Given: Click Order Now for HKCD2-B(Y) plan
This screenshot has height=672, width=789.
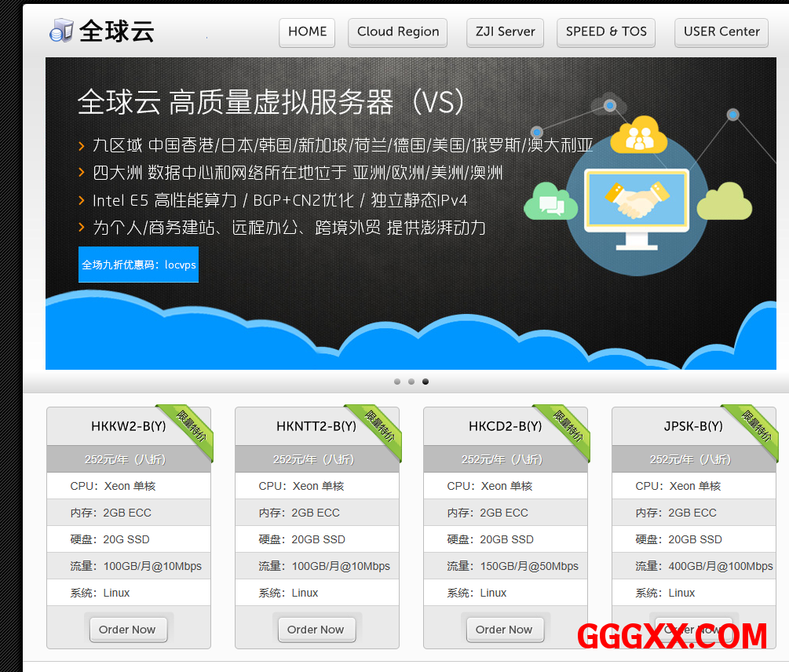Looking at the screenshot, I should (504, 630).
